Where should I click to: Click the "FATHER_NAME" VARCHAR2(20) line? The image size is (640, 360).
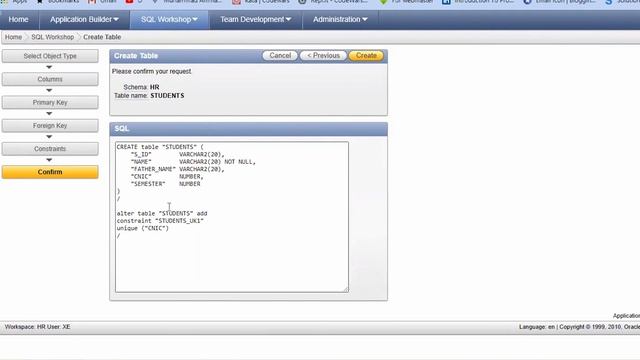click(x=178, y=169)
